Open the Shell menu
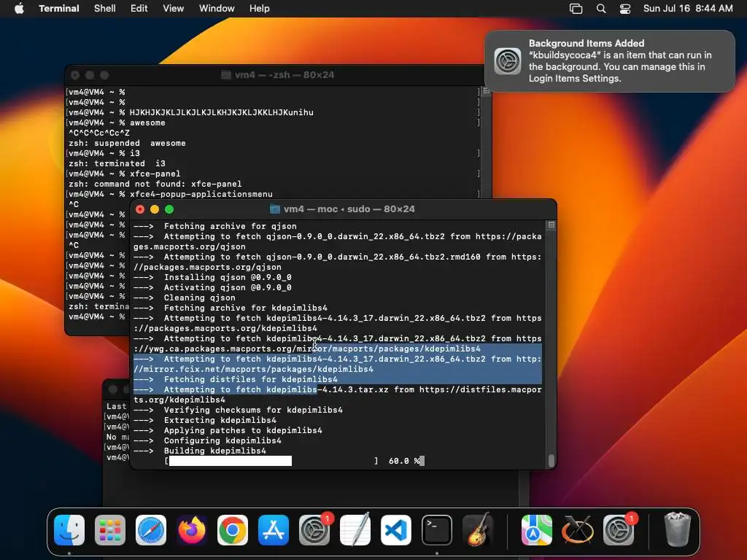The image size is (747, 560). pos(105,9)
